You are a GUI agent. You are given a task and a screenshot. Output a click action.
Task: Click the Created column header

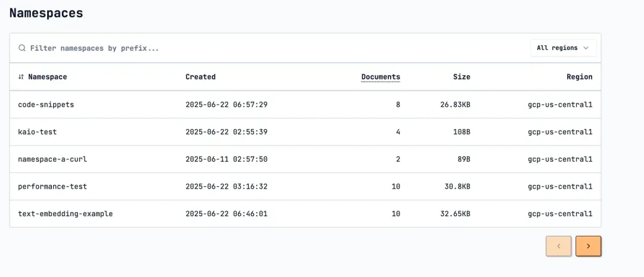pyautogui.click(x=200, y=77)
